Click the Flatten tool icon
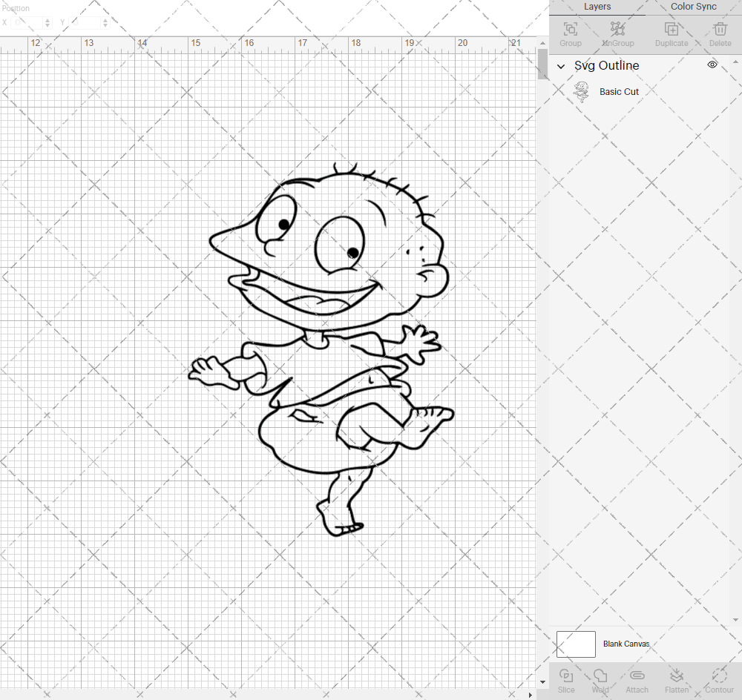Image resolution: width=742 pixels, height=700 pixels. pyautogui.click(x=677, y=677)
